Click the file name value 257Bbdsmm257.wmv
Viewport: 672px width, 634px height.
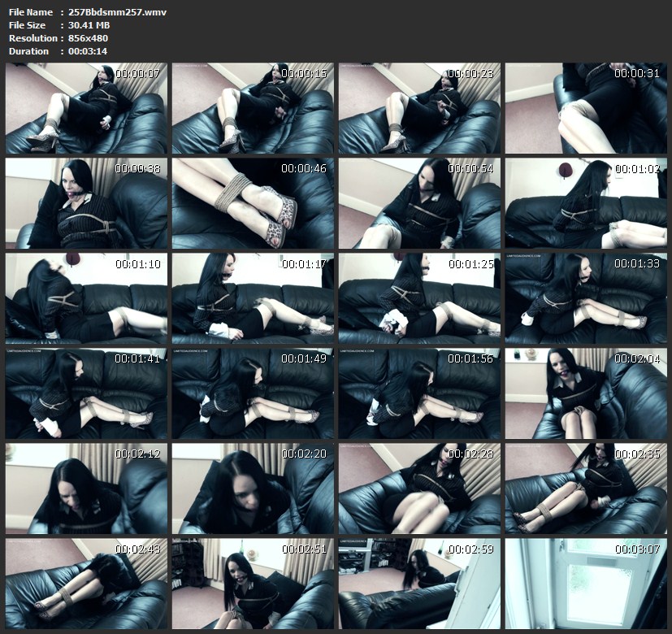pos(117,12)
